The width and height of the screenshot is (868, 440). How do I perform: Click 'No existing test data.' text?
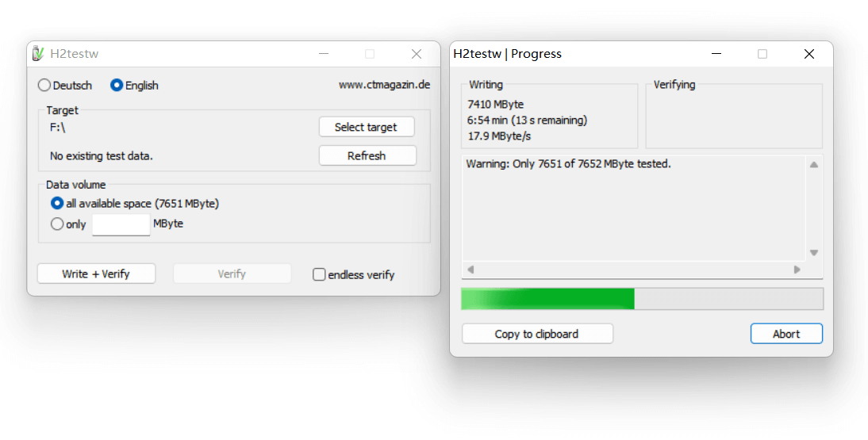102,156
